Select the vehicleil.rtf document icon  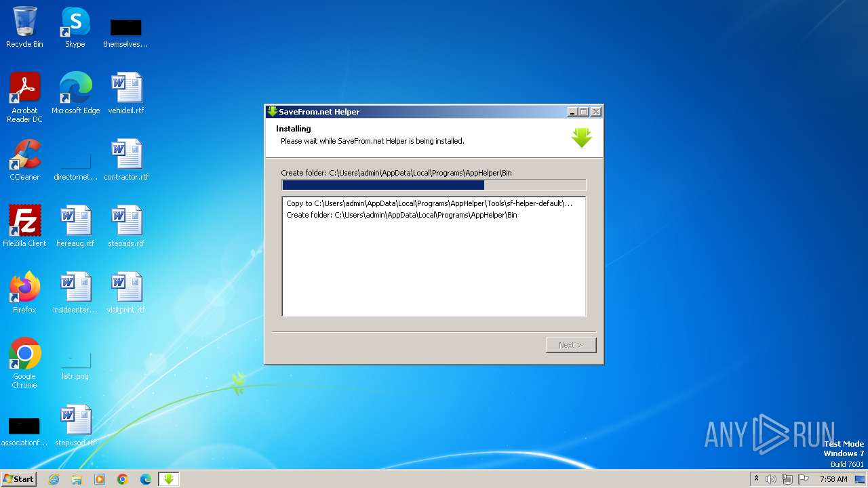coord(126,93)
